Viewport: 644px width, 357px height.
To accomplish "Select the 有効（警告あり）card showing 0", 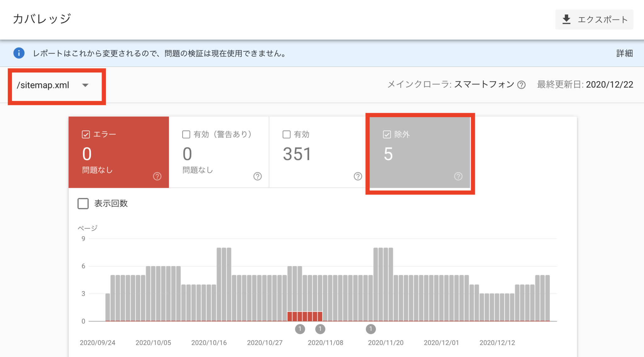I will click(x=219, y=152).
